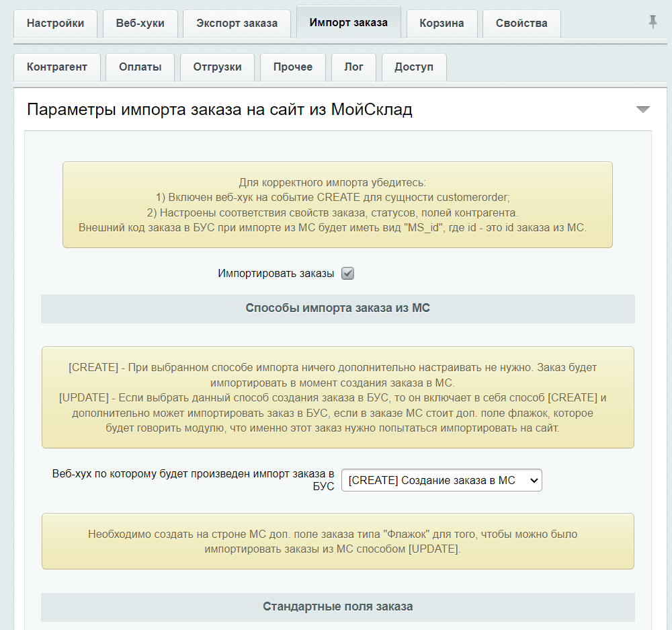Open the 'Корзина' tab
672x630 pixels.
[442, 24]
